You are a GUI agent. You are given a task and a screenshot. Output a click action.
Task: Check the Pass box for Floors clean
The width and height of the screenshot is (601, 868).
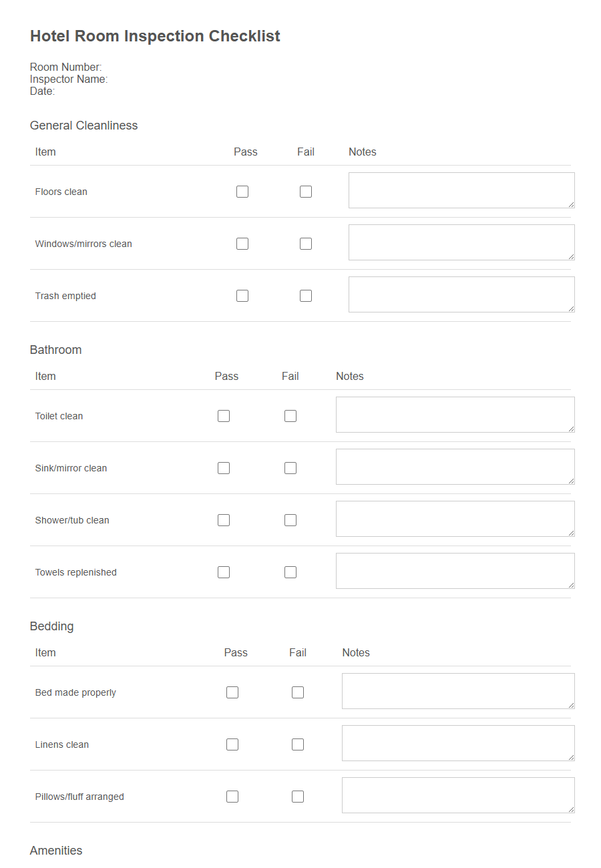tap(242, 191)
